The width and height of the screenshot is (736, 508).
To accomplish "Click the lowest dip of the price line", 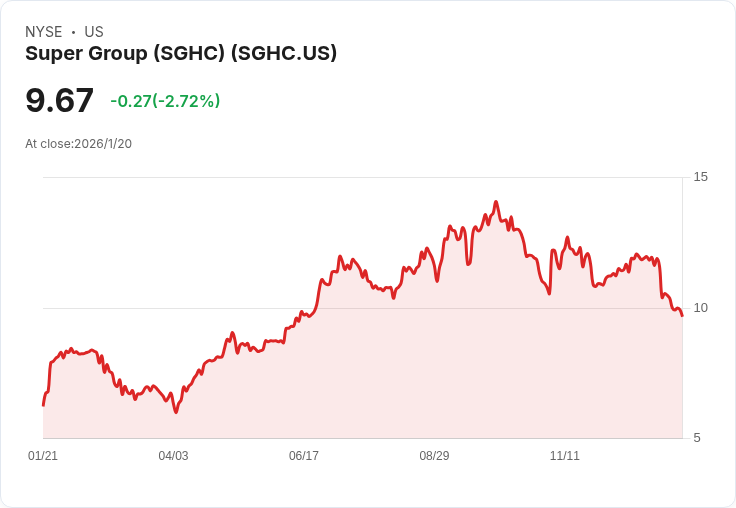I will pyautogui.click(x=176, y=412).
